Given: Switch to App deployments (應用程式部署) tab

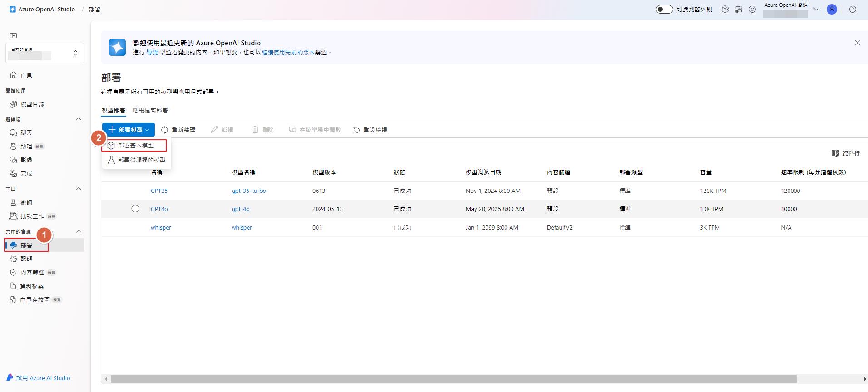Looking at the screenshot, I should pyautogui.click(x=150, y=110).
